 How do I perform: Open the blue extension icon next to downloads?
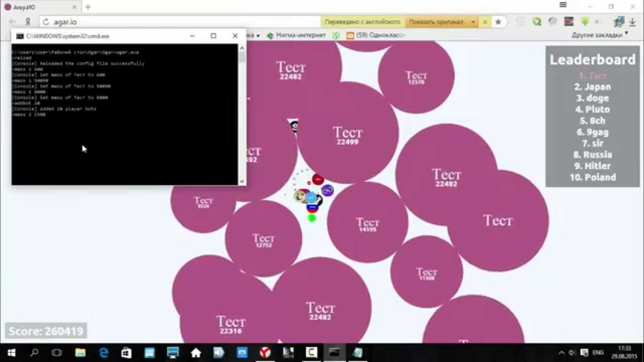tap(619, 22)
